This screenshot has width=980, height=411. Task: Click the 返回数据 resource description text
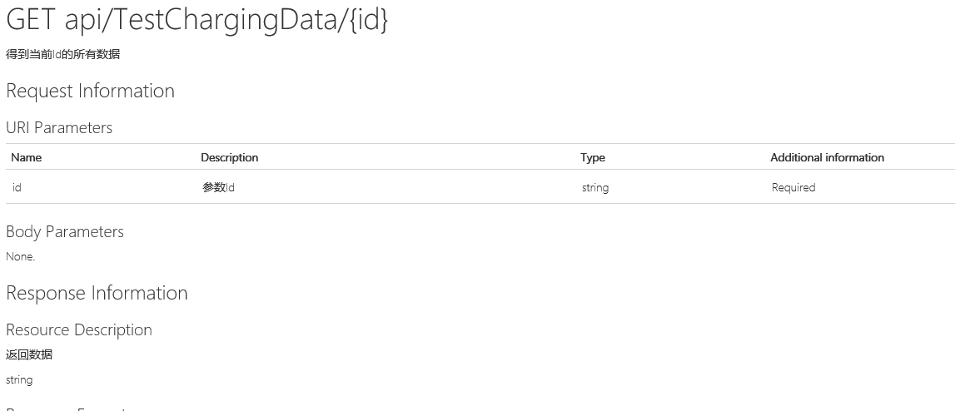[29, 354]
